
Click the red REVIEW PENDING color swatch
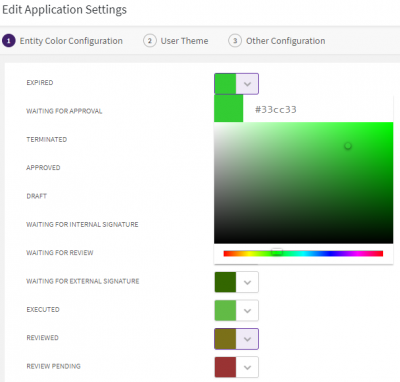225,367
